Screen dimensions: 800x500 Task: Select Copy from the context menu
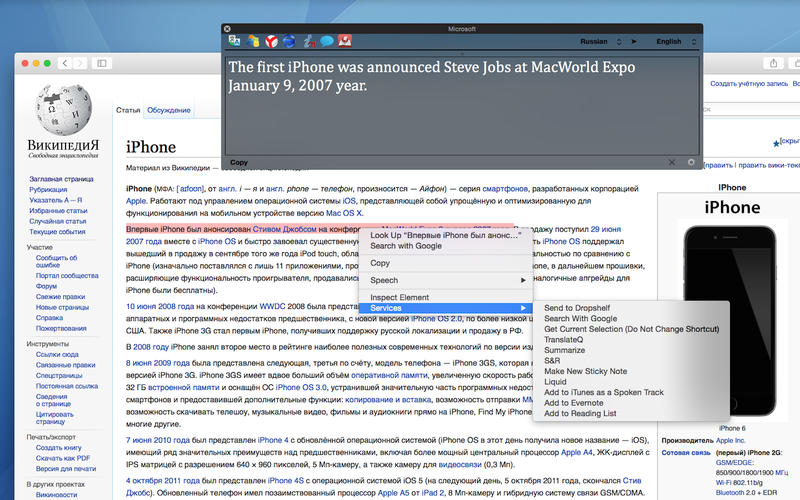tap(445, 263)
